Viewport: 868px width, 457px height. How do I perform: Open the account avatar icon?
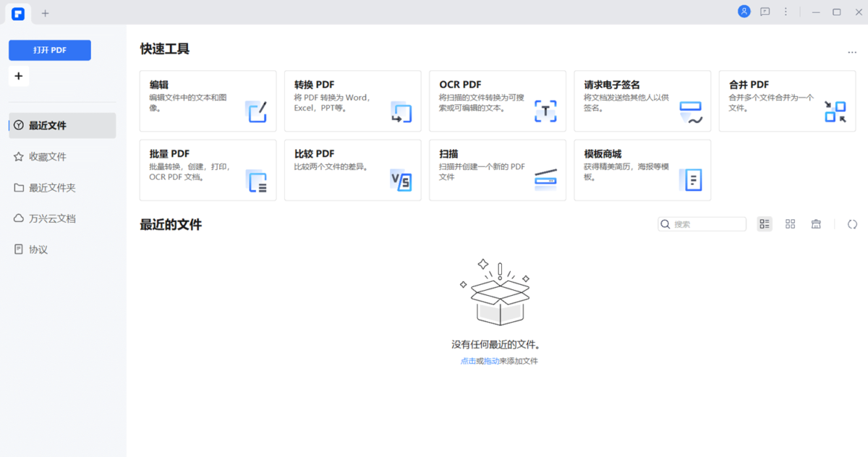click(744, 11)
